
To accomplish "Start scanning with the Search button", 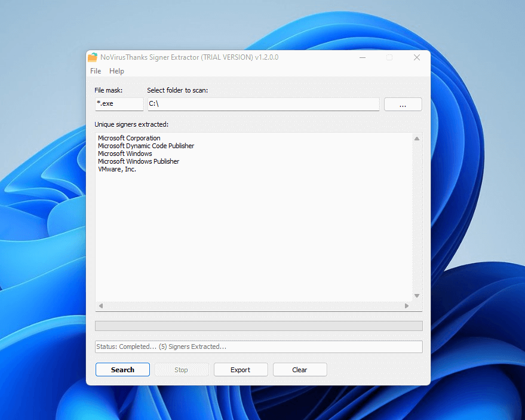I will tap(122, 370).
